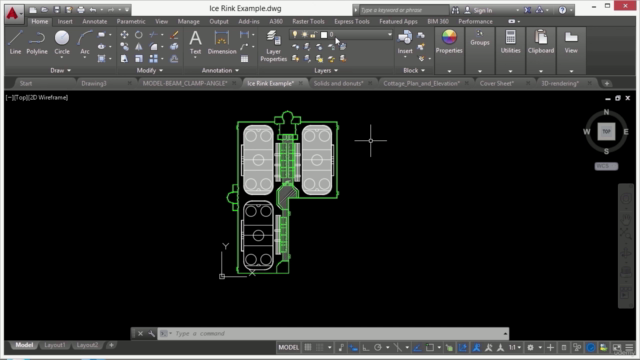The height and width of the screenshot is (360, 640).
Task: Open the annotation scale 1:1 dropdown
Action: (514, 347)
